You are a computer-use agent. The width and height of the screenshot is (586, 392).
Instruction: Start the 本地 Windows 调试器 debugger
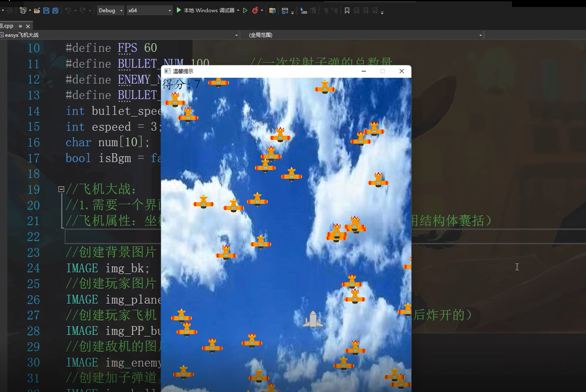coord(208,10)
